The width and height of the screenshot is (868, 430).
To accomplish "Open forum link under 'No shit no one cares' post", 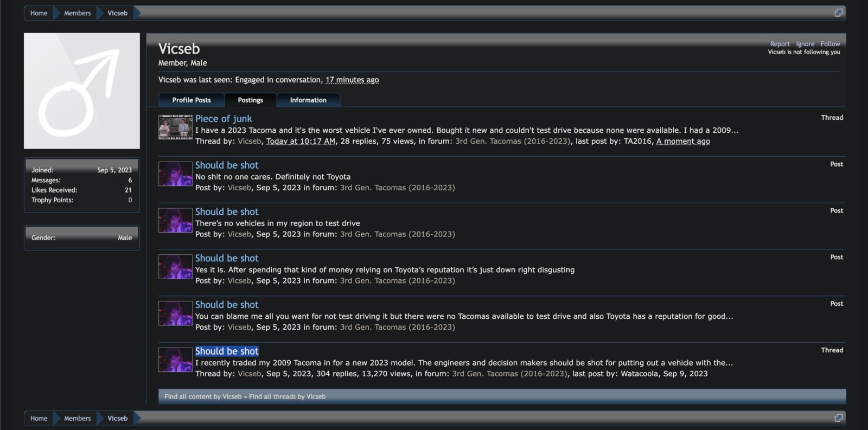I will [398, 188].
